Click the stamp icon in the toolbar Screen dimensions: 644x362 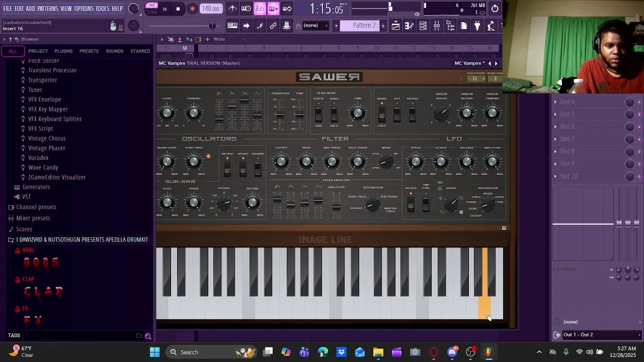point(287,26)
